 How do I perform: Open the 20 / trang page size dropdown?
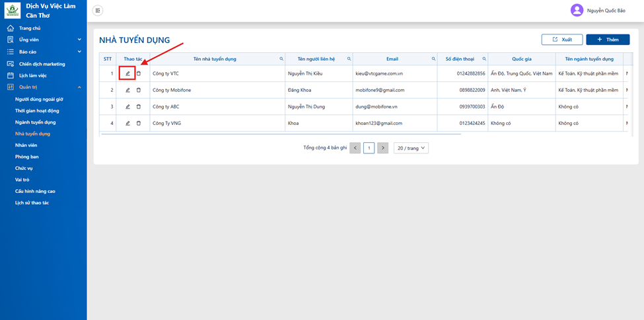coord(411,148)
